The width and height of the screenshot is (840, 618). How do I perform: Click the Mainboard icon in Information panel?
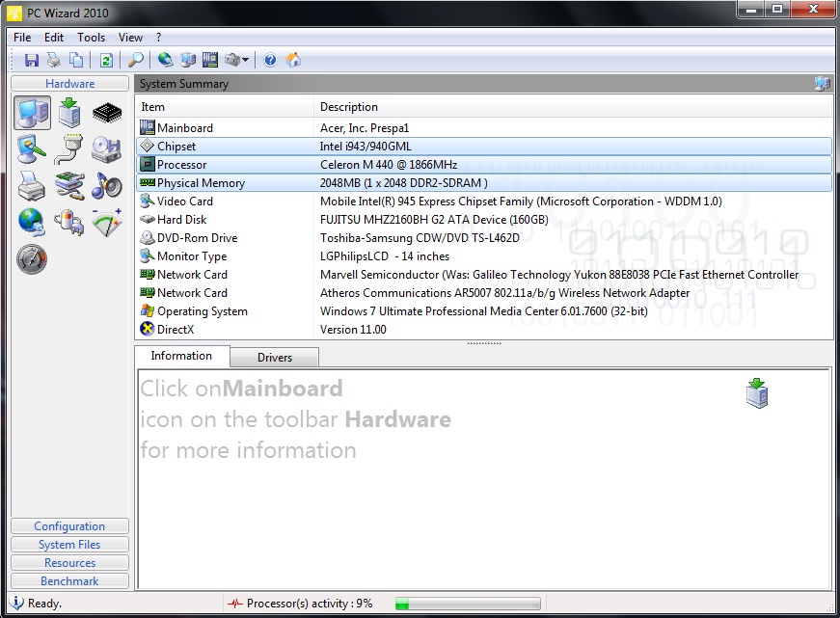[x=757, y=393]
